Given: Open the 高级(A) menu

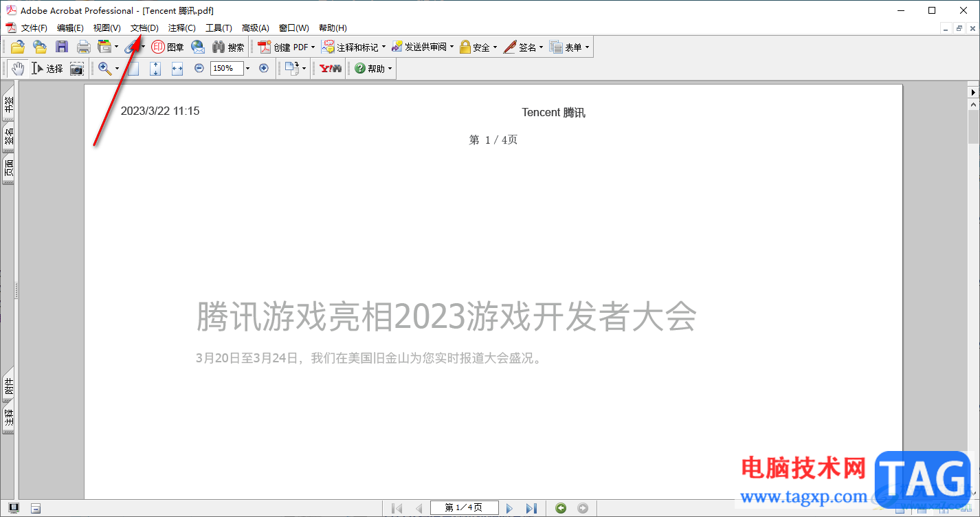Looking at the screenshot, I should pyautogui.click(x=255, y=27).
